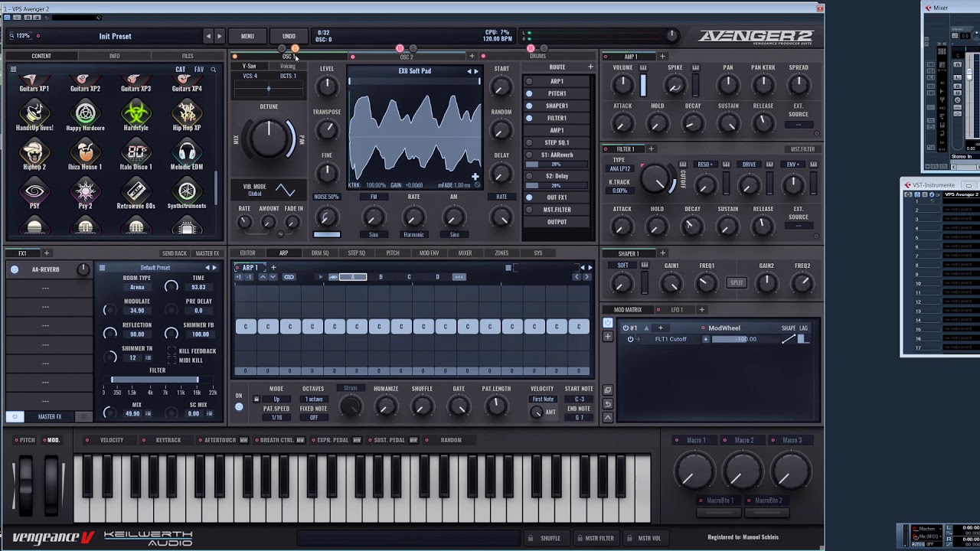Open reverb preset list menu icon

(x=102, y=268)
